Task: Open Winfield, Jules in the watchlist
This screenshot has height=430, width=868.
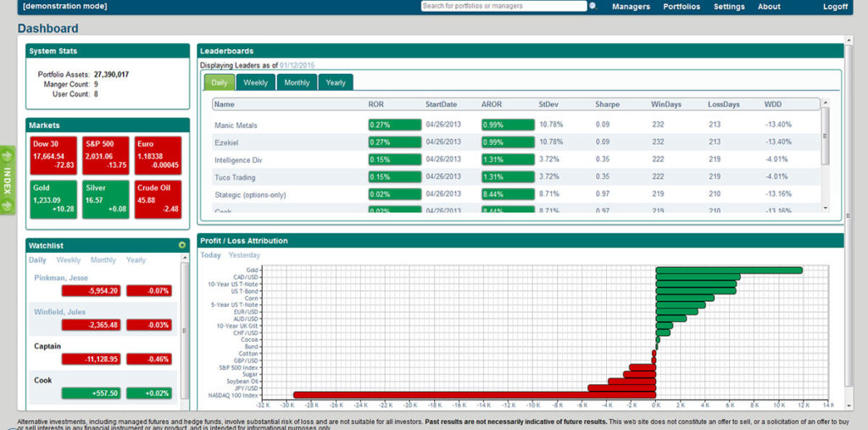Action: [60, 312]
